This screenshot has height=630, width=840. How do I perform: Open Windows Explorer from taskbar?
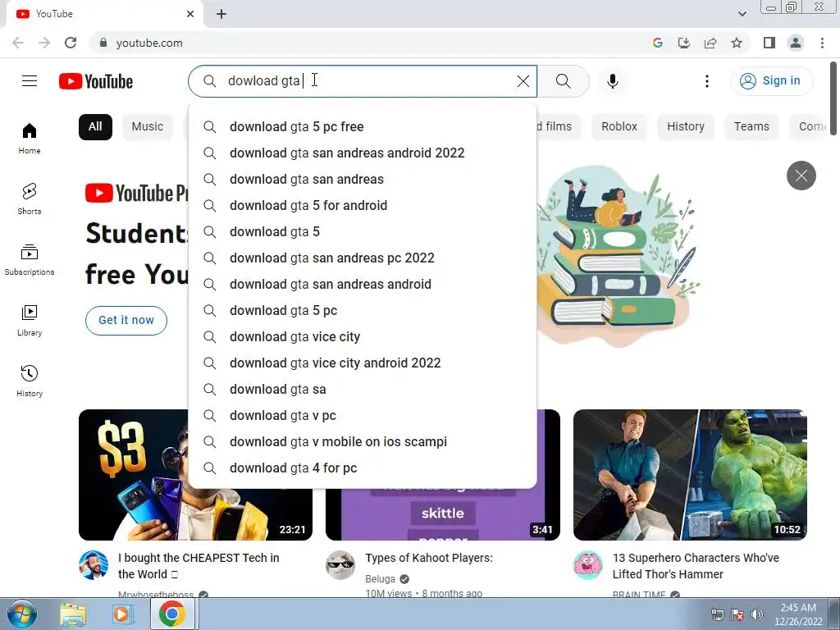[x=73, y=614]
